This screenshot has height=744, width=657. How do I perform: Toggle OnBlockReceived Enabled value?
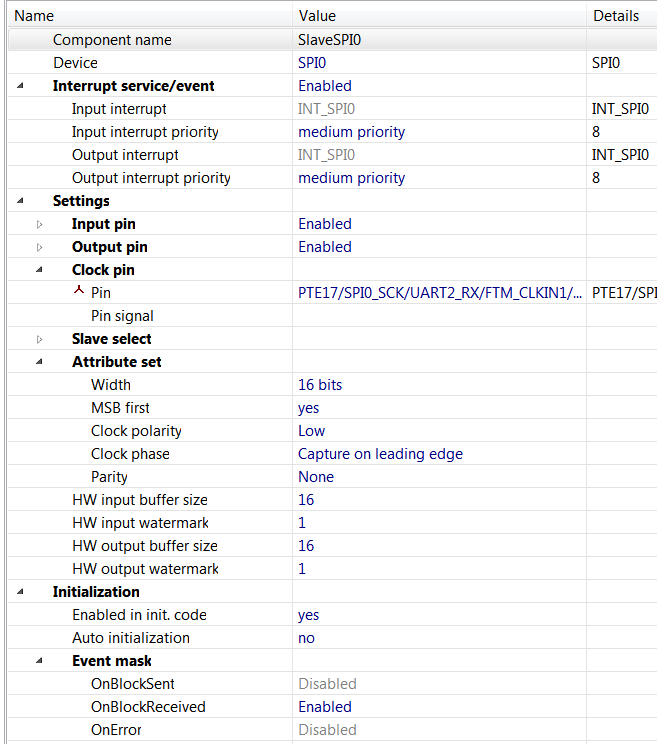click(325, 707)
